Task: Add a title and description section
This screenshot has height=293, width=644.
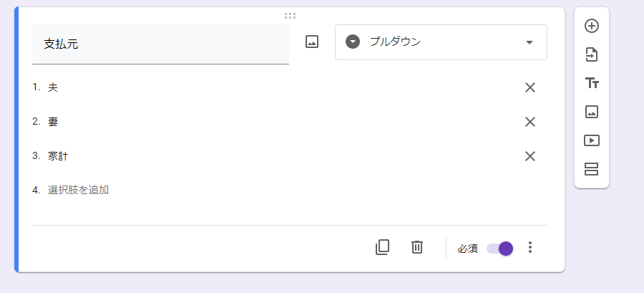Action: tap(592, 83)
